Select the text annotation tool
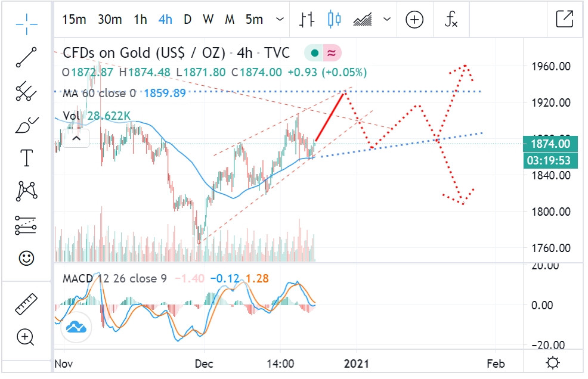 [x=26, y=158]
